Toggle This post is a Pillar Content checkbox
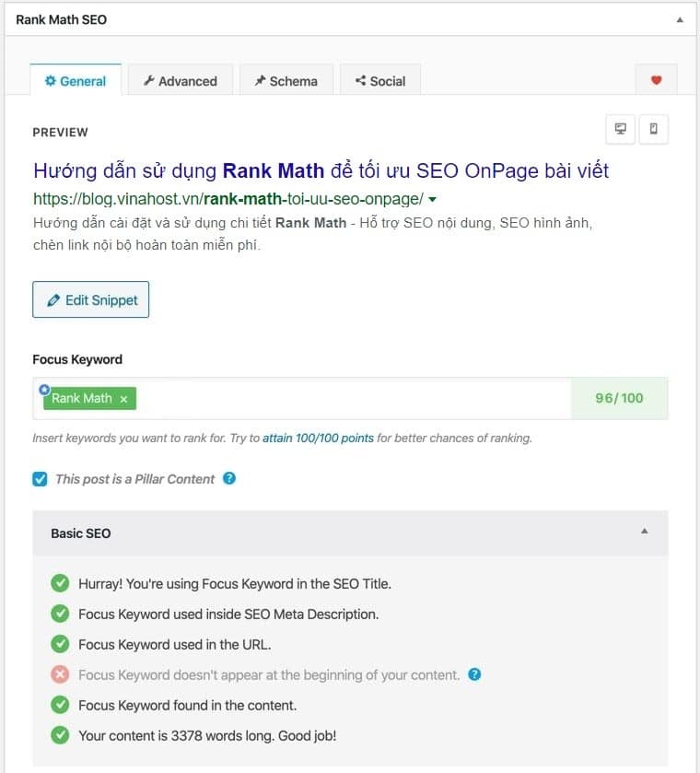Viewport: 700px width, 773px height. point(40,479)
